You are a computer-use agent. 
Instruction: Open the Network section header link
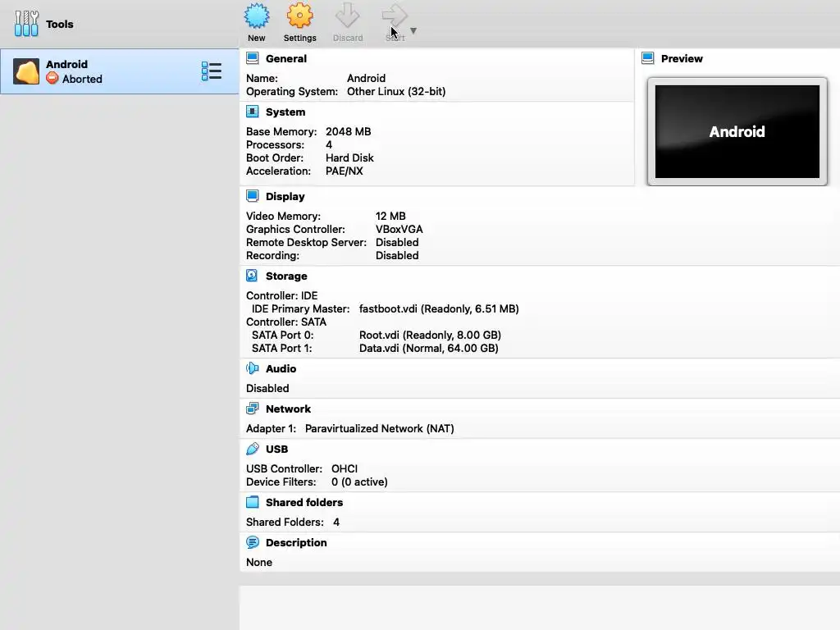click(x=288, y=409)
